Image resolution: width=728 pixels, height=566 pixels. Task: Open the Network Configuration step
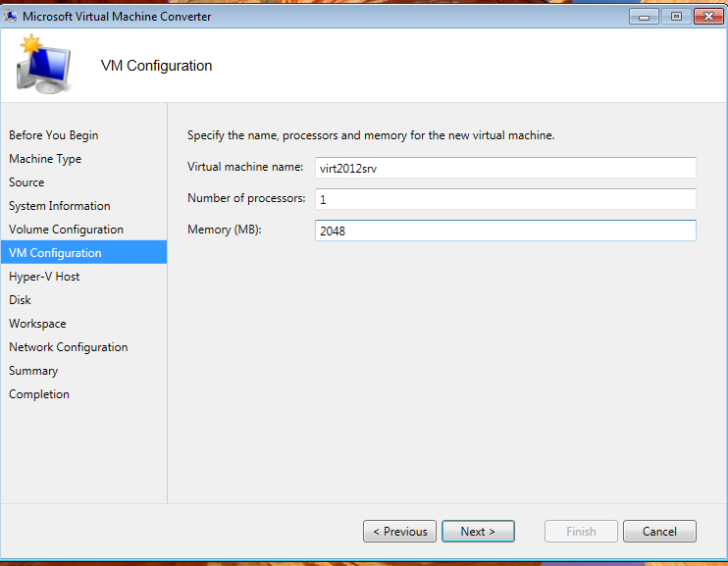(68, 347)
